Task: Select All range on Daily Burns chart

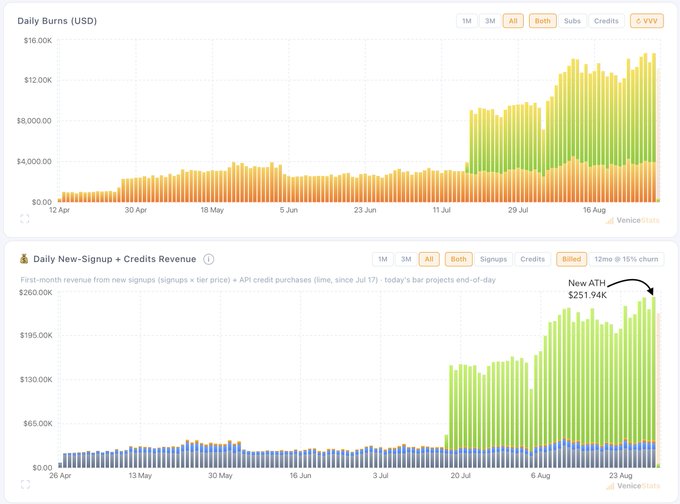Action: click(513, 21)
